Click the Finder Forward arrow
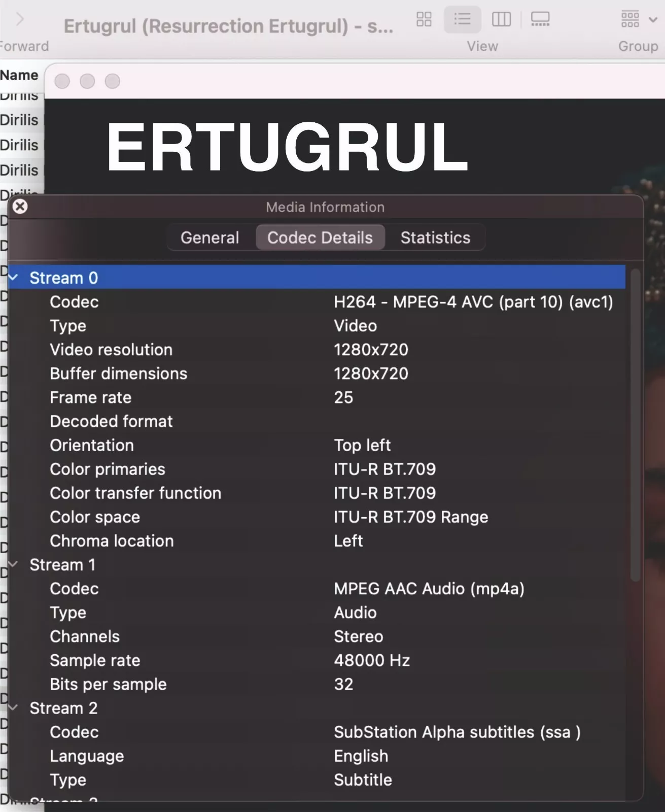 (20, 19)
